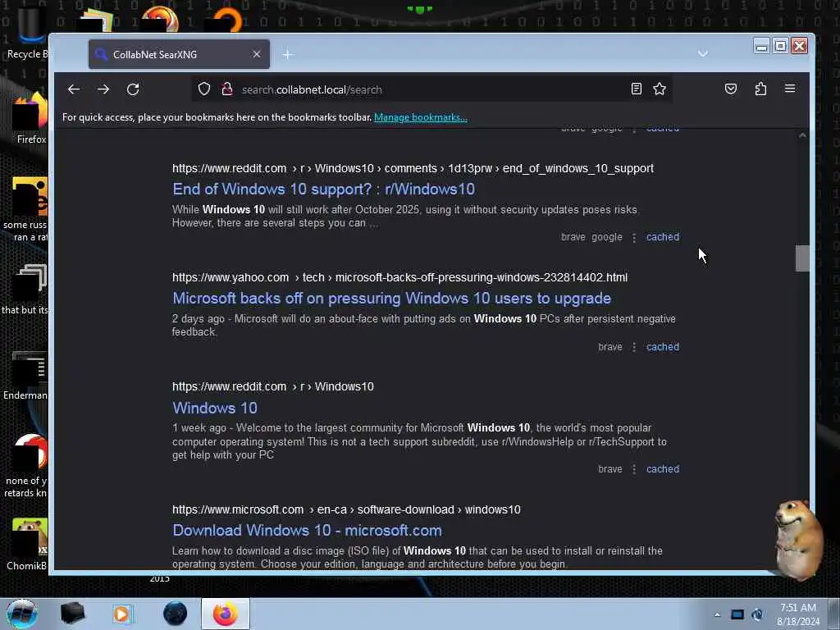Open the dark globe taskbar icon
840x630 pixels.
[176, 614]
